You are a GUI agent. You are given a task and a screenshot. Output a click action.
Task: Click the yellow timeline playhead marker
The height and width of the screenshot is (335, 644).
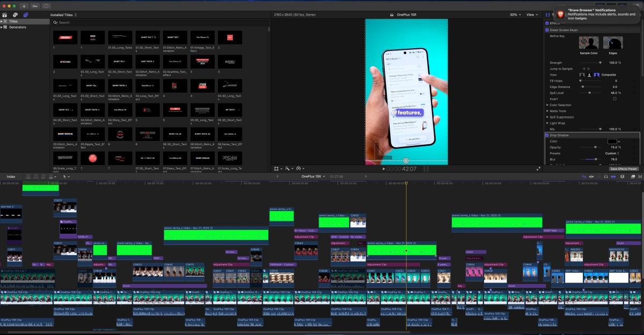coord(406,184)
